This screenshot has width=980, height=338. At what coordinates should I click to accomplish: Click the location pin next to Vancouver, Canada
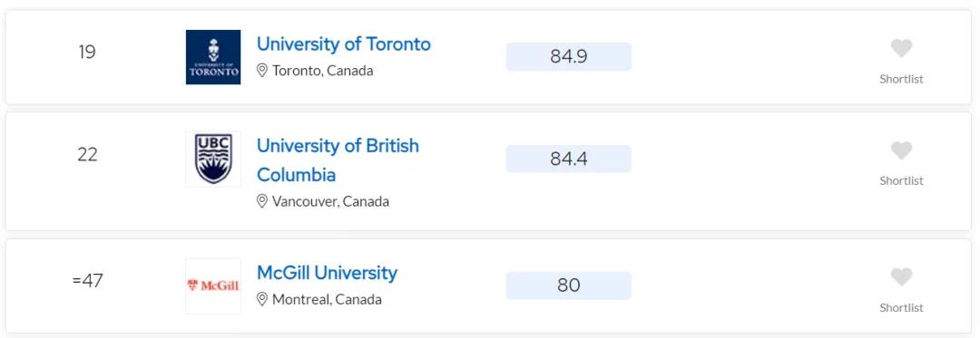tap(262, 201)
